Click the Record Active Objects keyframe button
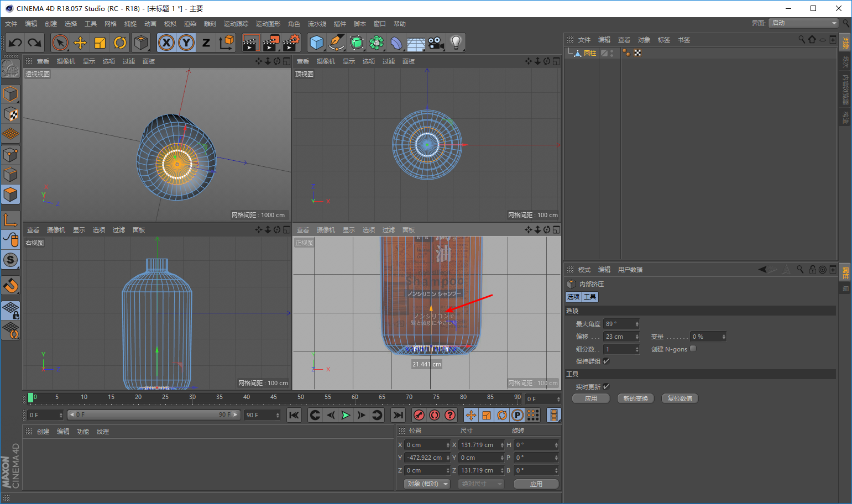Viewport: 852px width, 504px height. tap(419, 415)
